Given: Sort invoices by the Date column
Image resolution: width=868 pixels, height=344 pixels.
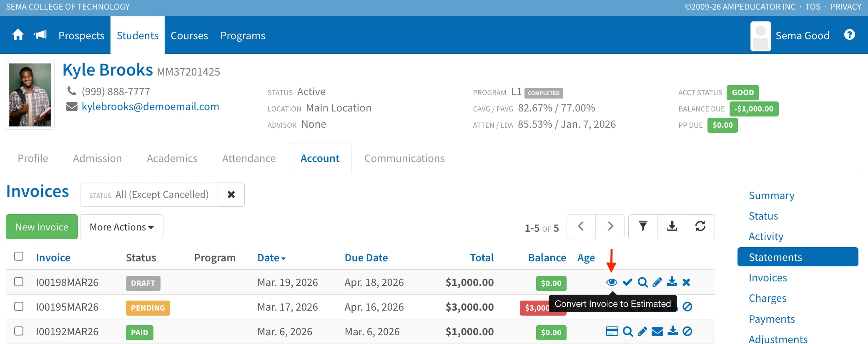Looking at the screenshot, I should (271, 258).
